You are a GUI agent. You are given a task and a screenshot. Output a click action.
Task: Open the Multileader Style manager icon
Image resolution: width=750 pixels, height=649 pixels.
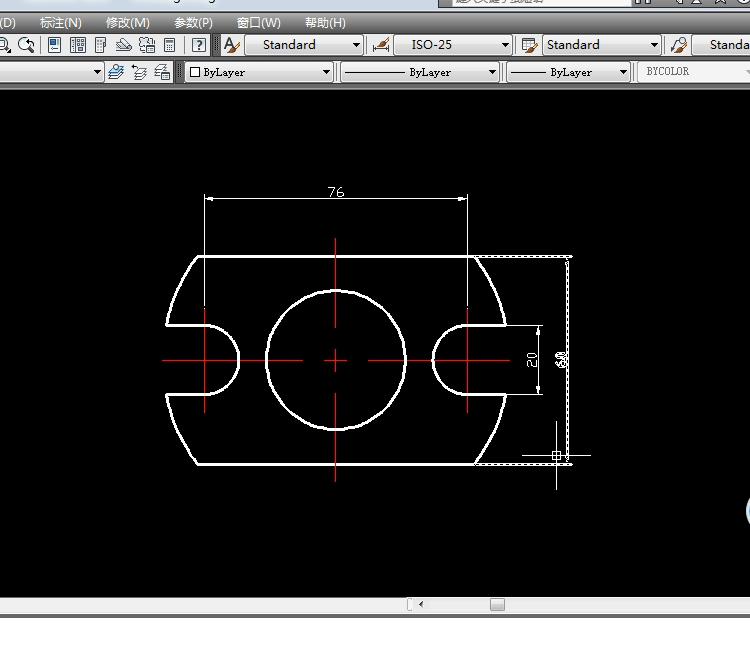point(678,45)
